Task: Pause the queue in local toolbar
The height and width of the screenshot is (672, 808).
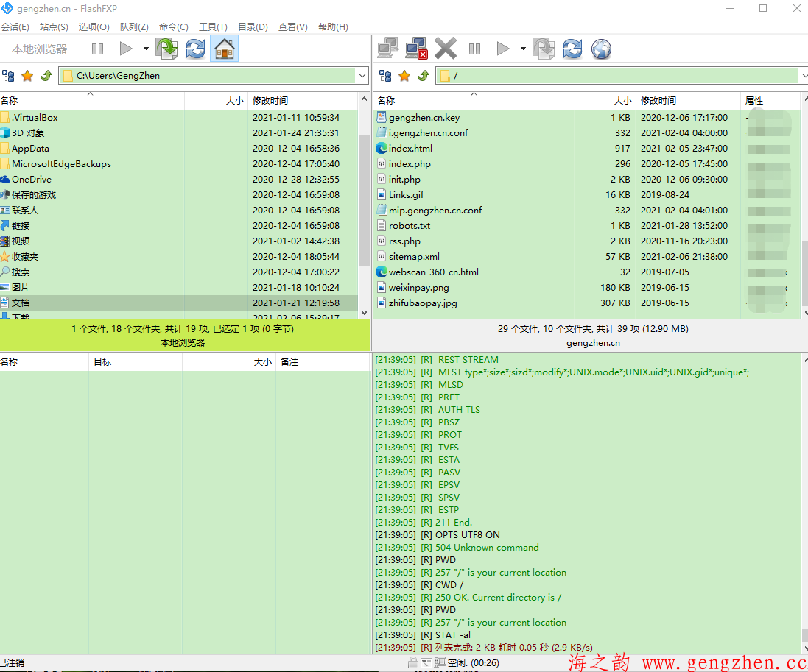Action: click(x=97, y=49)
